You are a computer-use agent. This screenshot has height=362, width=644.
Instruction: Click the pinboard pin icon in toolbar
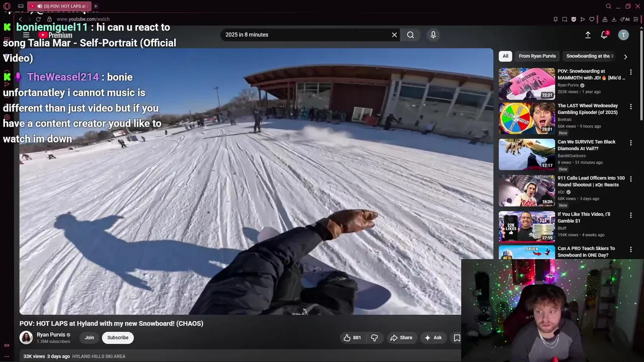click(x=555, y=19)
